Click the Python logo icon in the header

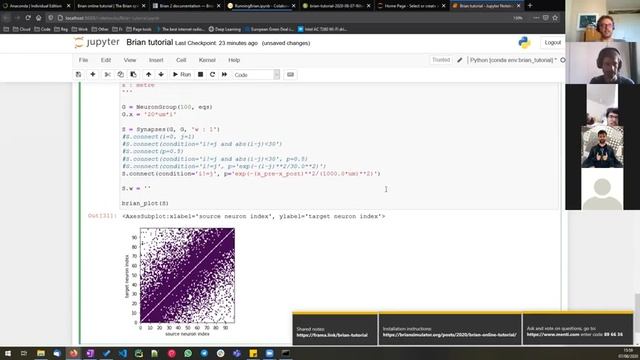pyautogui.click(x=524, y=42)
